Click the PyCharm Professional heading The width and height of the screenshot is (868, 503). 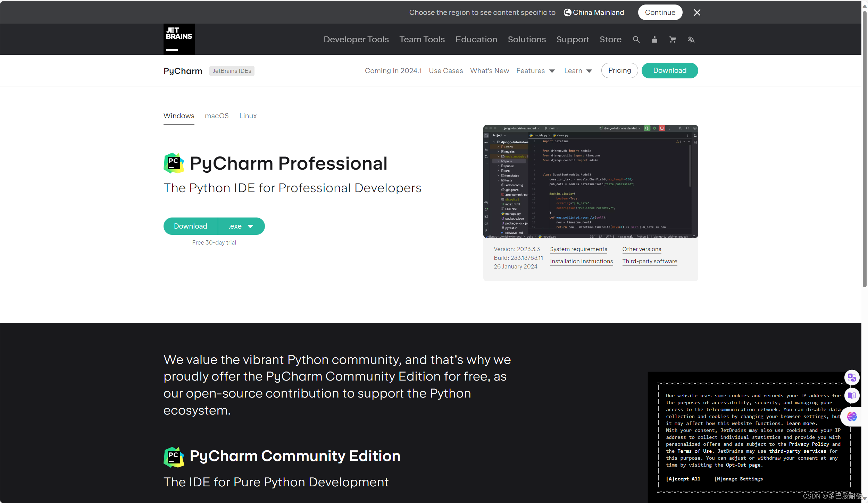click(x=289, y=163)
